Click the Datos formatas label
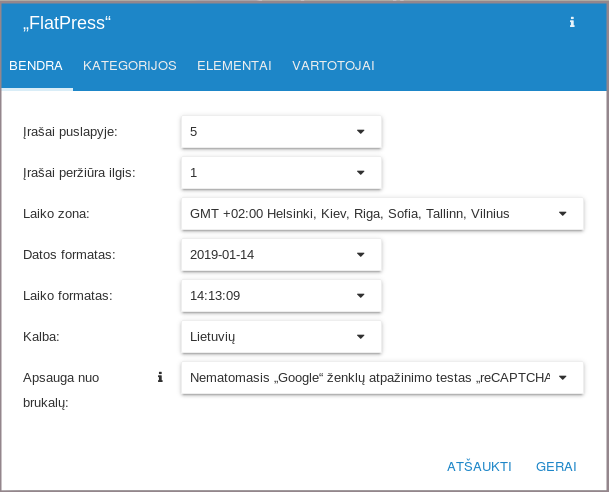 pos(69,254)
